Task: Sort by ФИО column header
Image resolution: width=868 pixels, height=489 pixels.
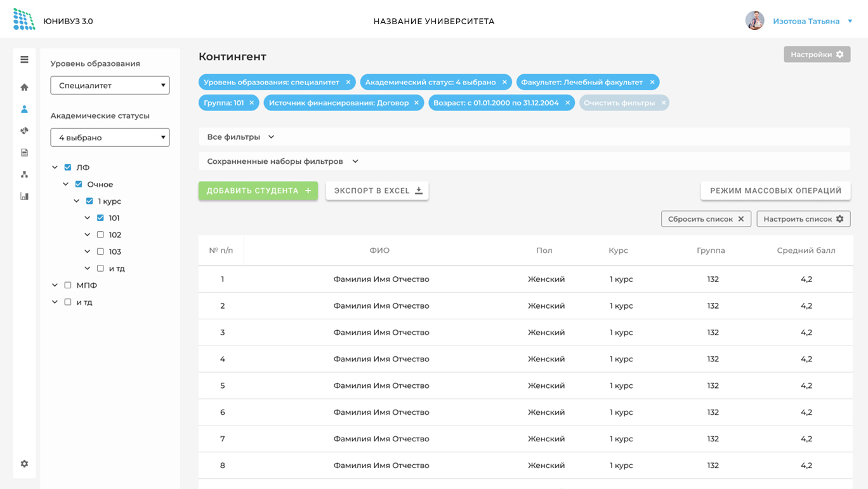Action: pos(379,250)
